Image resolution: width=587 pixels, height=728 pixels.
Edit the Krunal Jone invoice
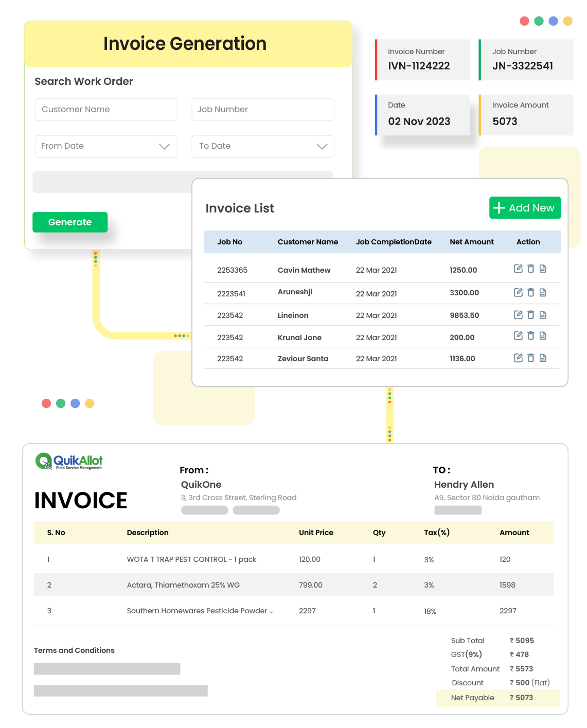click(518, 335)
